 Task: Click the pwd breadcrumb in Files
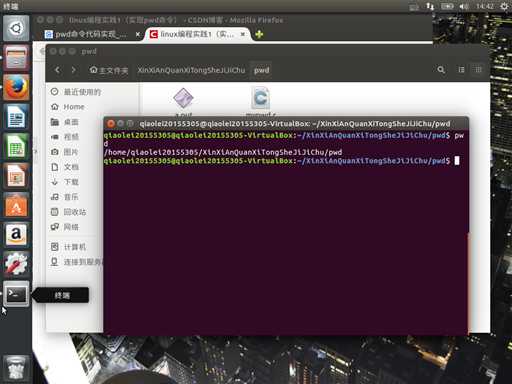pos(261,70)
